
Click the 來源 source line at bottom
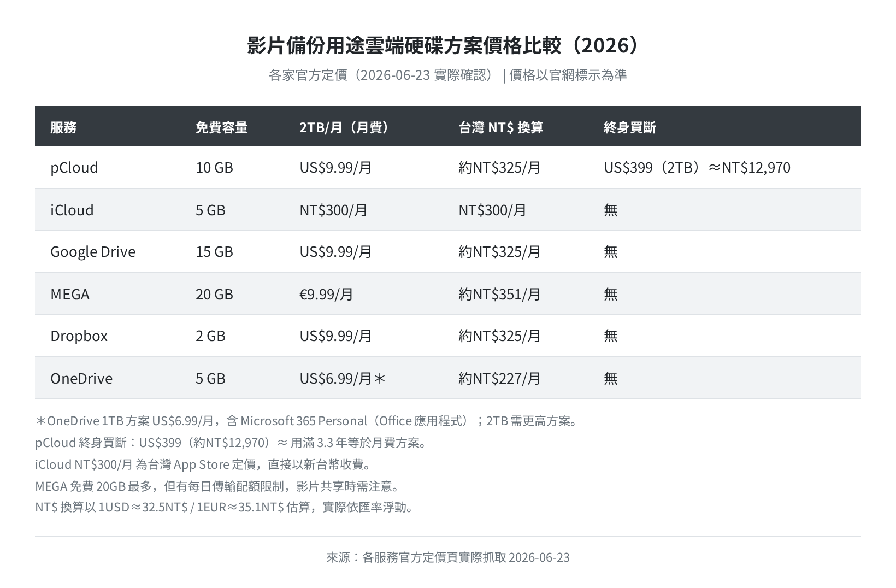[x=448, y=558]
